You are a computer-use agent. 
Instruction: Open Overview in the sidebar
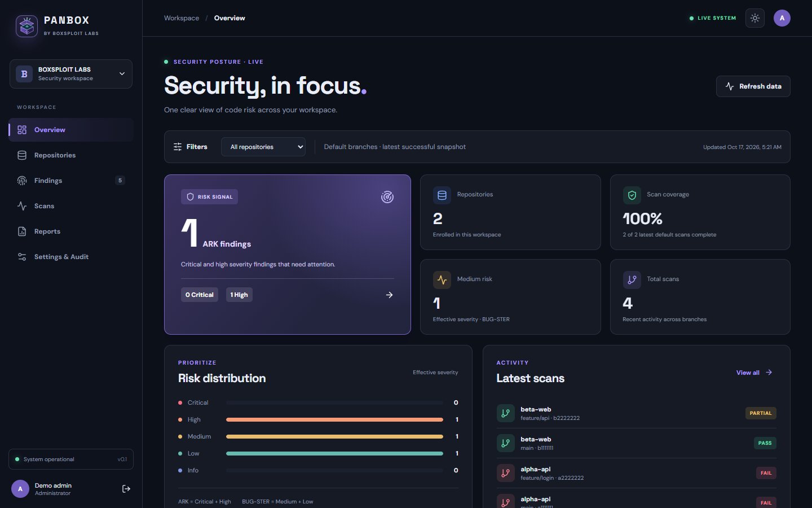click(71, 130)
